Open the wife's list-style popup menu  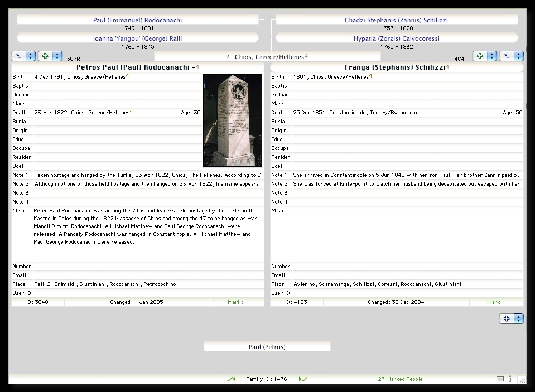click(511, 56)
